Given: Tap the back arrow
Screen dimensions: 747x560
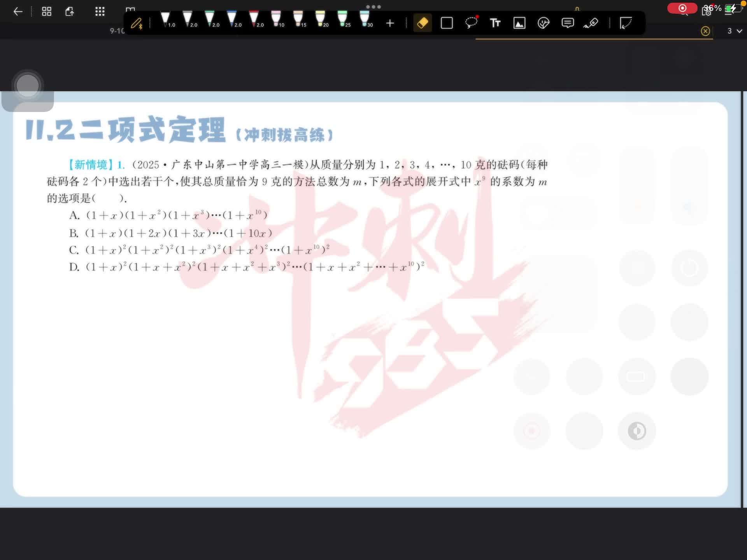Looking at the screenshot, I should (x=18, y=12).
